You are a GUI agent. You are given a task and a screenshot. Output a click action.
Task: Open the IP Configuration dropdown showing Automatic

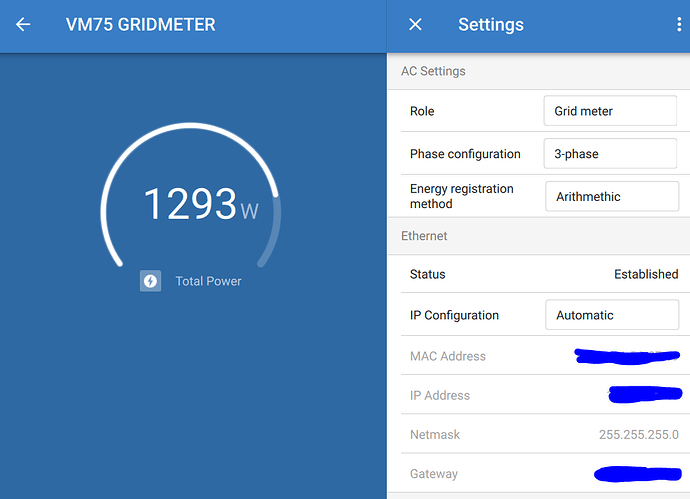tap(612, 315)
